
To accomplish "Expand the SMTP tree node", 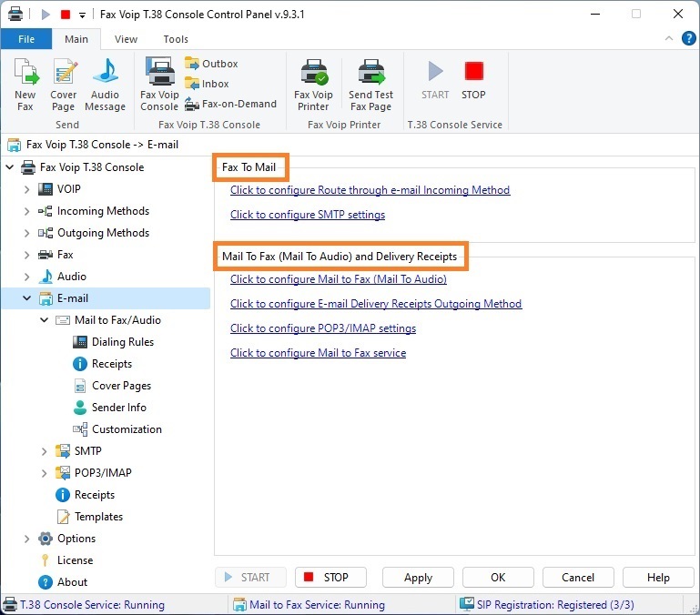I will click(44, 451).
